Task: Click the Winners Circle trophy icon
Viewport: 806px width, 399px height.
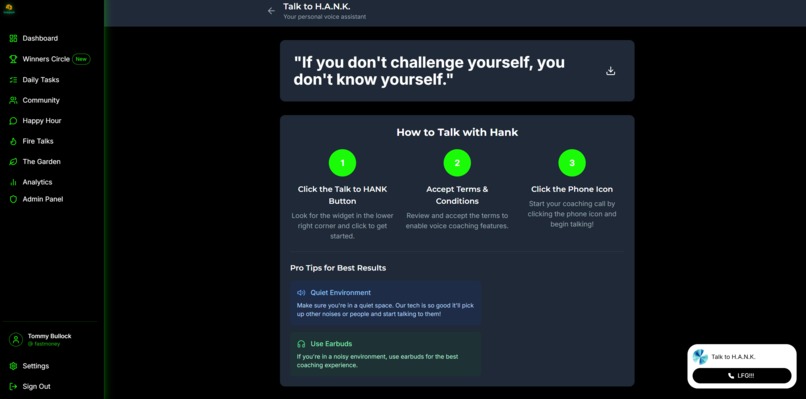Action: [x=13, y=59]
